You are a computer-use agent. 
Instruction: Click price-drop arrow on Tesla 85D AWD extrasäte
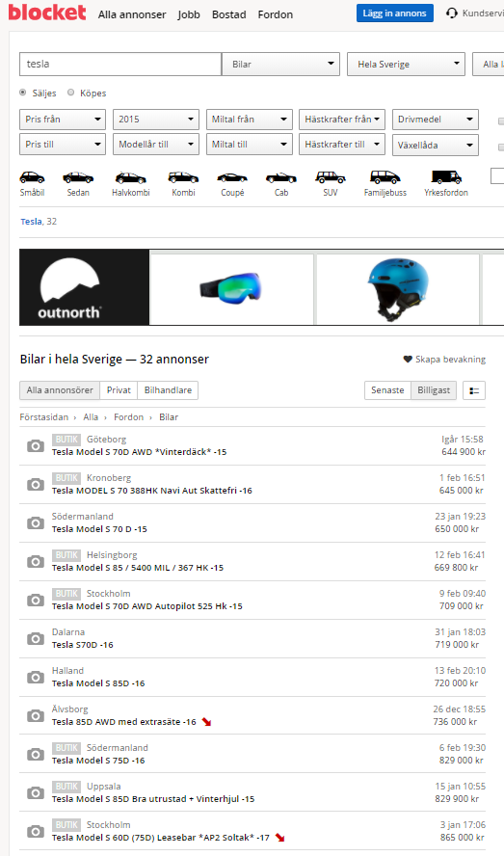coord(206,722)
